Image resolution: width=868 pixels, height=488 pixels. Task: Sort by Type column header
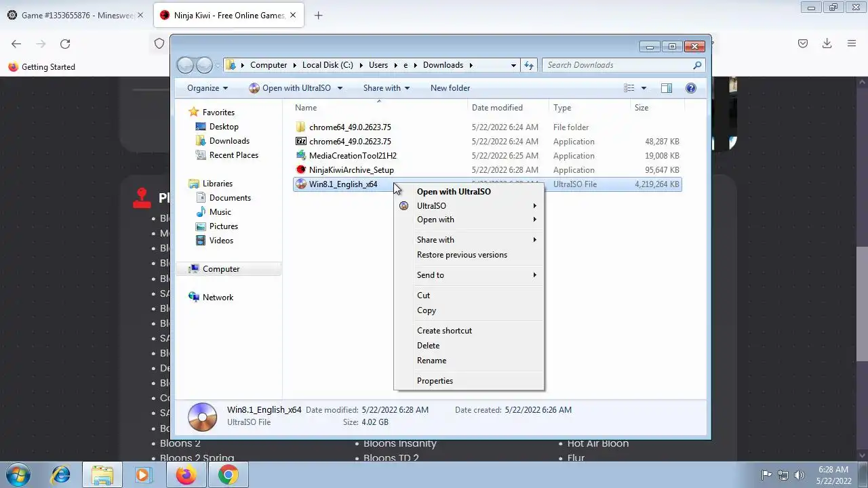(x=562, y=108)
